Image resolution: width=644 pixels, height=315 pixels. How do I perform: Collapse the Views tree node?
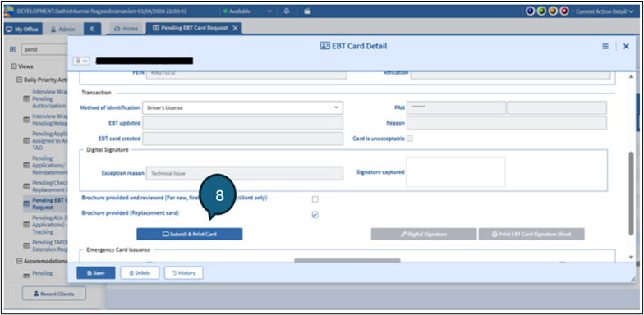pos(13,66)
